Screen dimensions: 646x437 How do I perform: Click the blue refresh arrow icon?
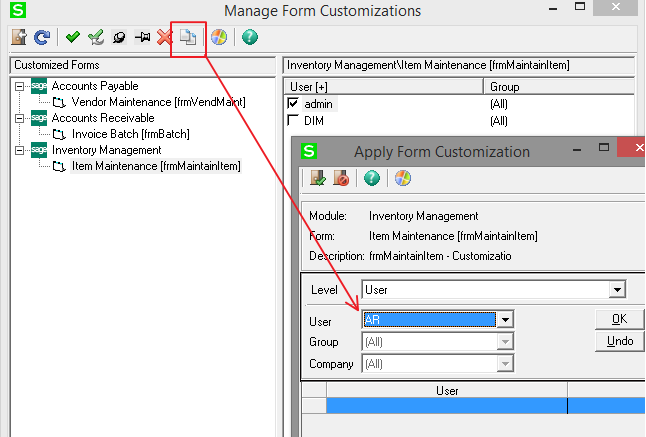click(x=41, y=38)
